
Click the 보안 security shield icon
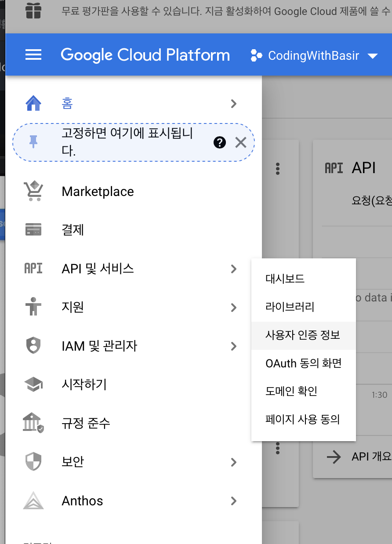click(34, 462)
